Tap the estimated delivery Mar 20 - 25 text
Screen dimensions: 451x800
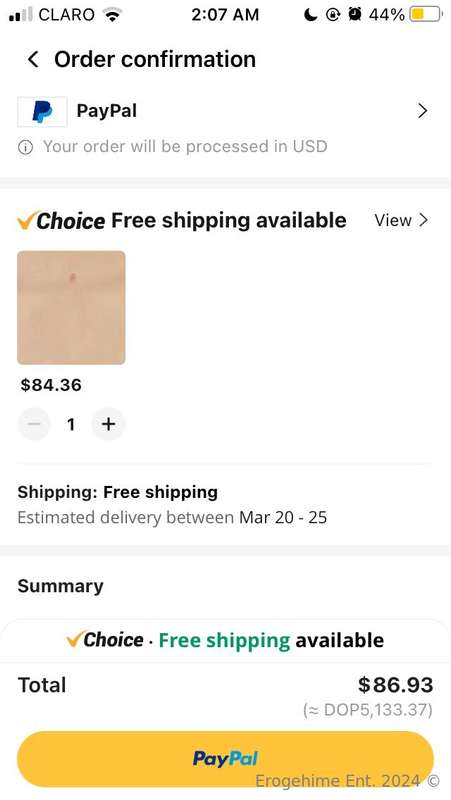[x=283, y=518]
